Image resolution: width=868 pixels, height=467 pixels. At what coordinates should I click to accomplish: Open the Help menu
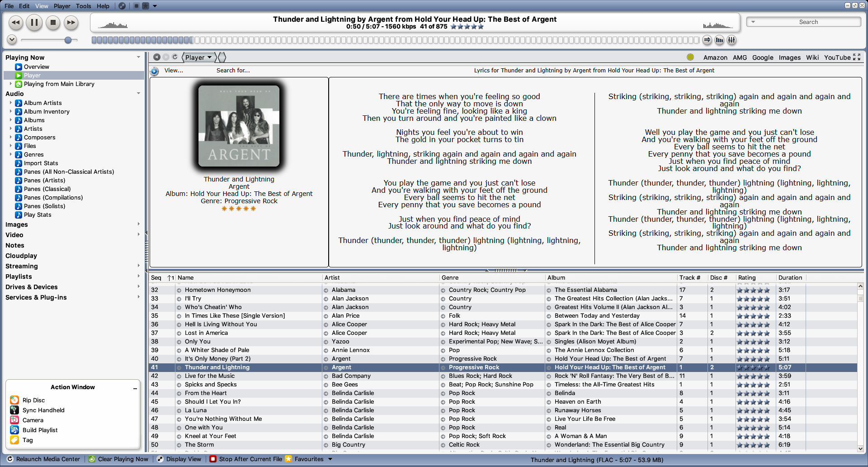(103, 6)
